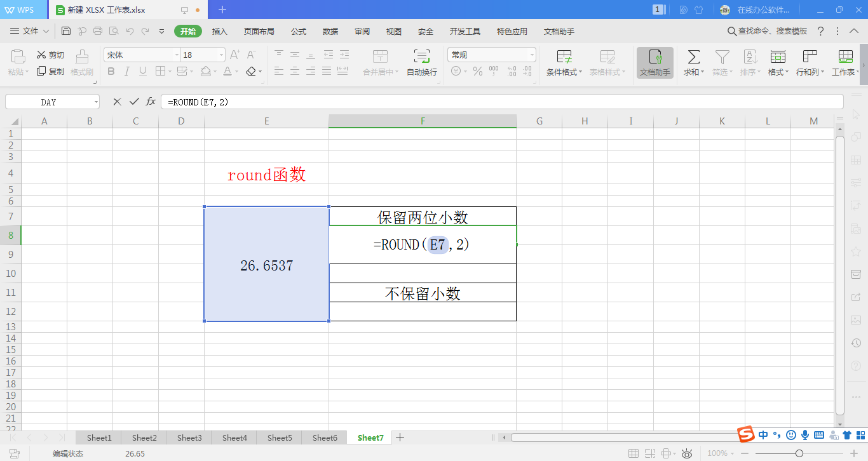
Task: Click the formula bar input field
Action: pyautogui.click(x=502, y=102)
